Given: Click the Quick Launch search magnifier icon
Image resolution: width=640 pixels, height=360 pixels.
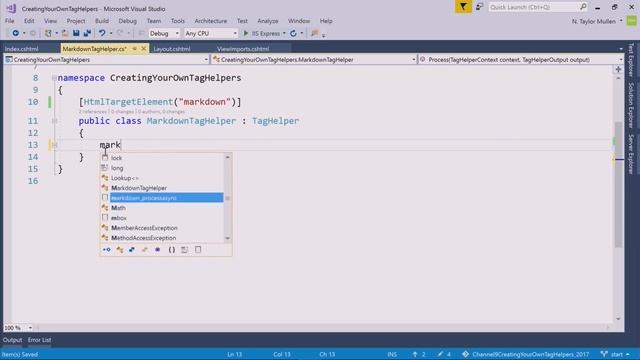Looking at the screenshot, I should click(583, 7).
